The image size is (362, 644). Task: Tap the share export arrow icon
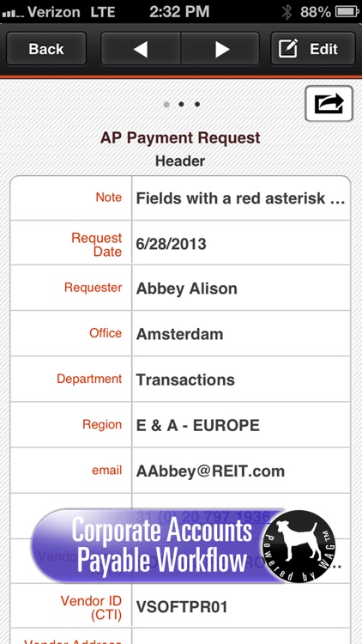pyautogui.click(x=329, y=104)
